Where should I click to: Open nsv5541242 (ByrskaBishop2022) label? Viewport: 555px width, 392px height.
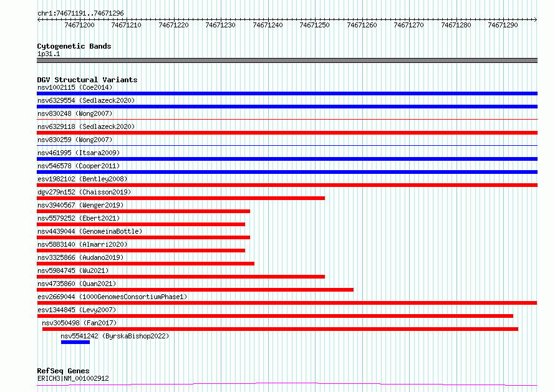[115, 336]
